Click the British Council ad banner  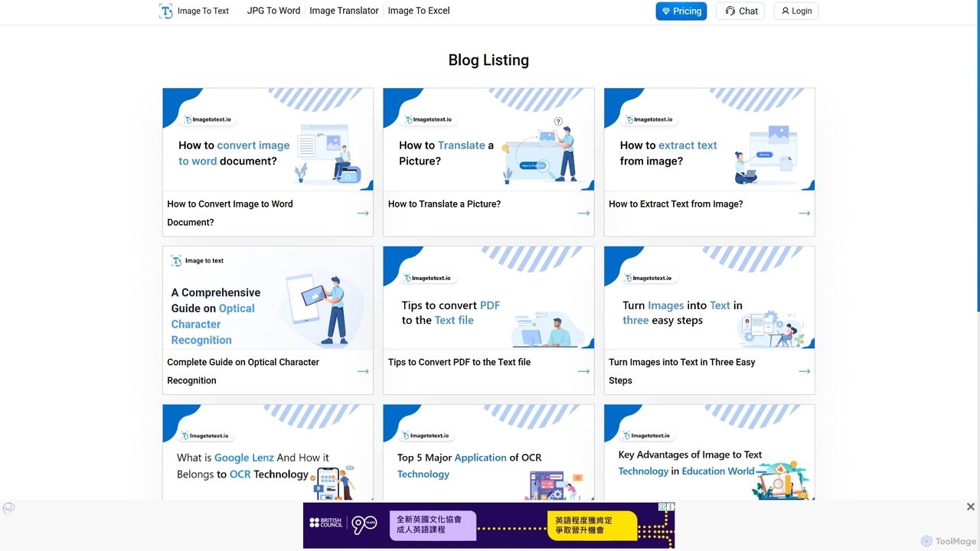pyautogui.click(x=488, y=525)
